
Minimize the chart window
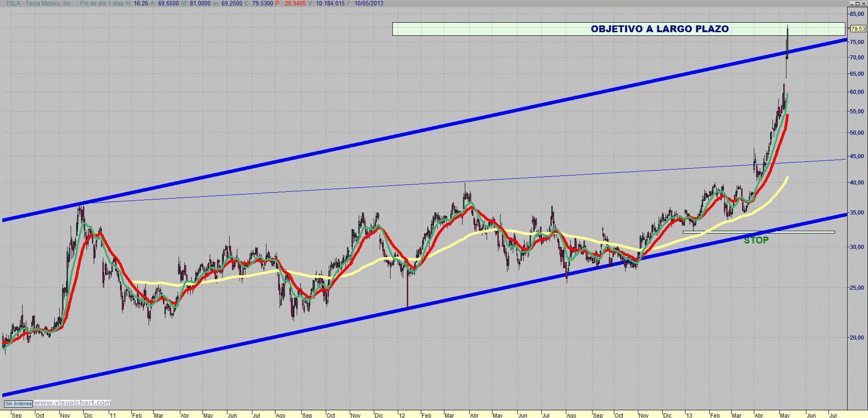[851, 3]
